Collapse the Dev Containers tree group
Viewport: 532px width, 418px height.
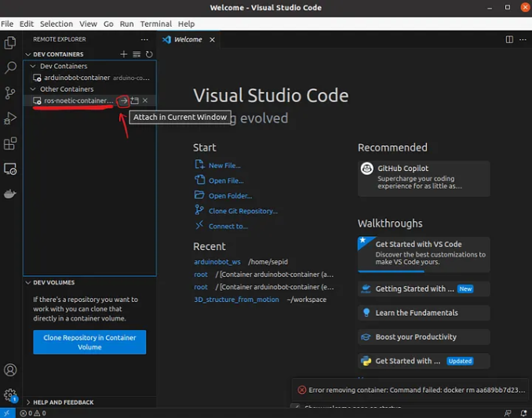[x=33, y=66]
